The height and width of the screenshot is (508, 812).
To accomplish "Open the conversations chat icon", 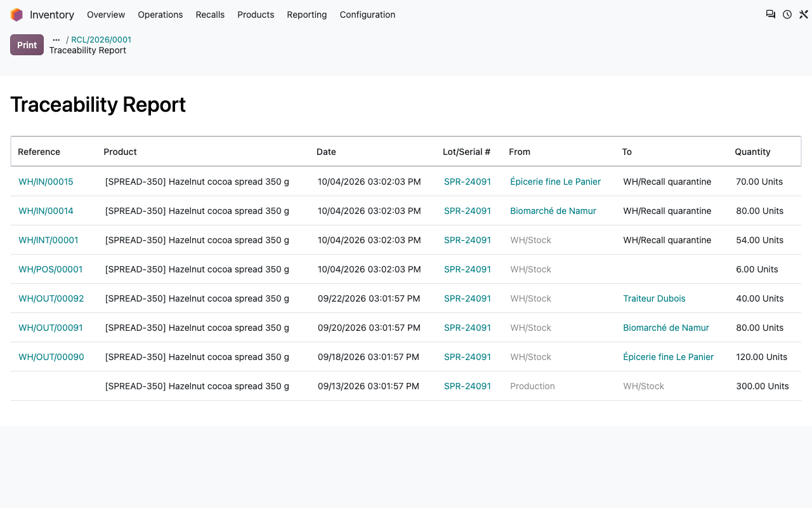I will point(771,15).
